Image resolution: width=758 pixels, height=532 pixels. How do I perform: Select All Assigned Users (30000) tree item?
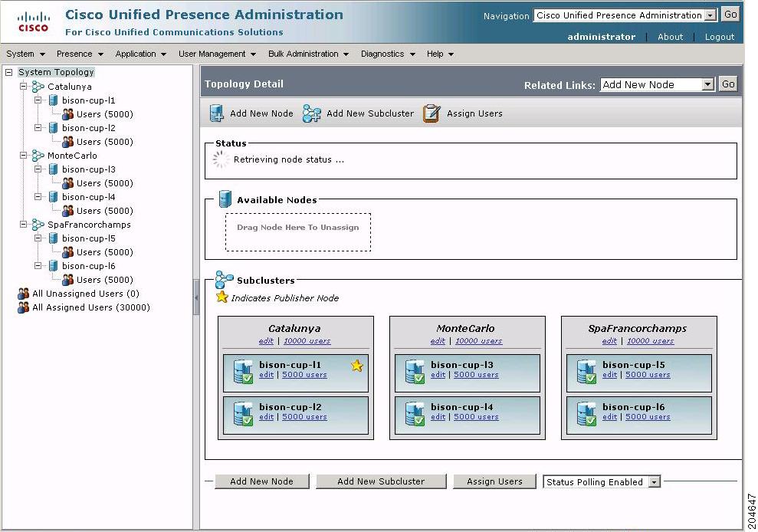(x=91, y=307)
